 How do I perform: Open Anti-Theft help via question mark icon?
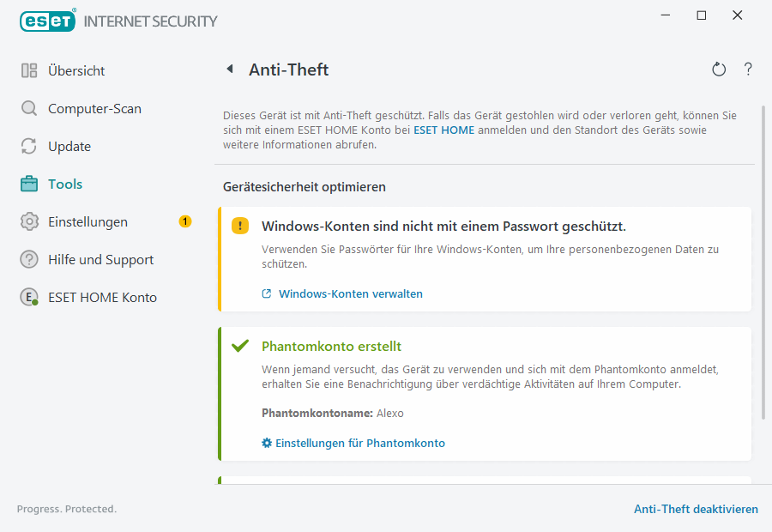[x=748, y=70]
